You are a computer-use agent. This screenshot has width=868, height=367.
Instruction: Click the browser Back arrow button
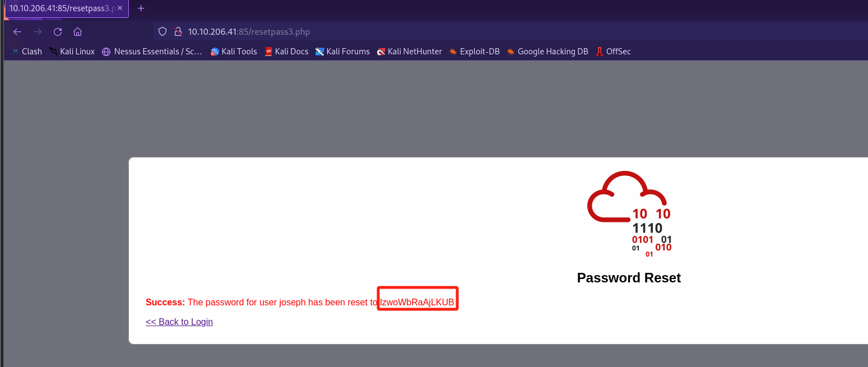17,32
